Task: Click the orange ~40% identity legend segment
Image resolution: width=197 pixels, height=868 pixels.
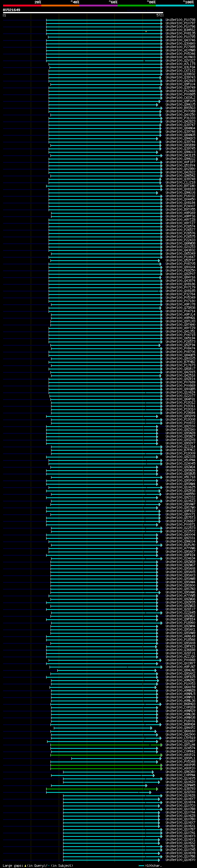Action: pos(60,6)
